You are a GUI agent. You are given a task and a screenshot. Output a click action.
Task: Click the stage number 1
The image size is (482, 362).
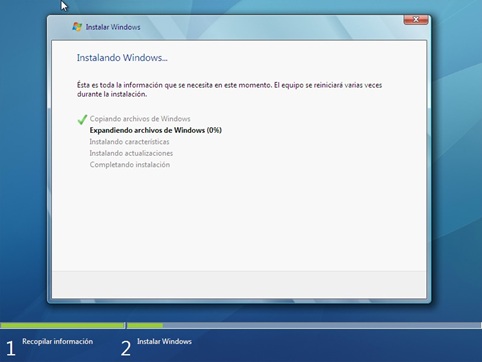[10, 348]
